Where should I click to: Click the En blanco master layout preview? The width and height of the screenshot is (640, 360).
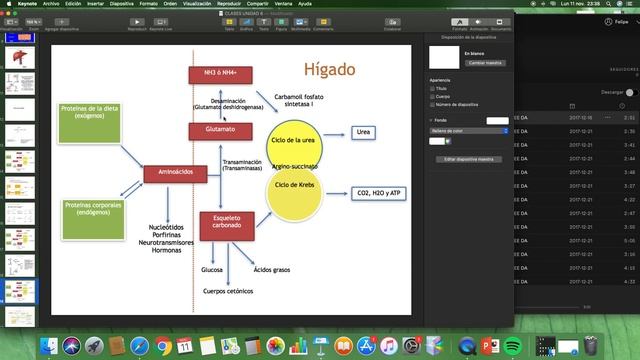coord(444,58)
